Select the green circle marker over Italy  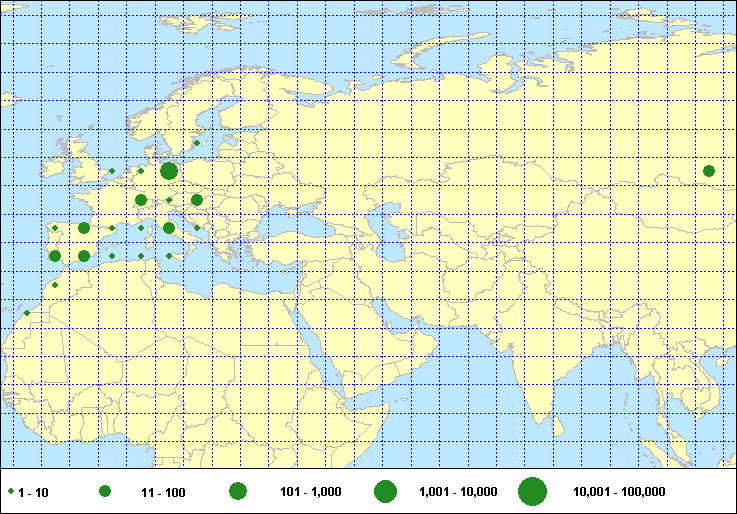tap(169, 228)
